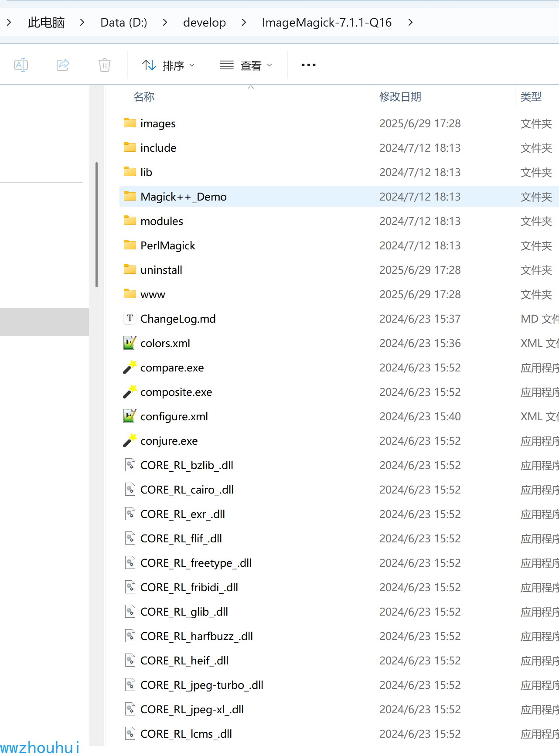Click the CORE_RL_freetype_.dll file icon
The height and width of the screenshot is (756, 559).
click(x=130, y=563)
